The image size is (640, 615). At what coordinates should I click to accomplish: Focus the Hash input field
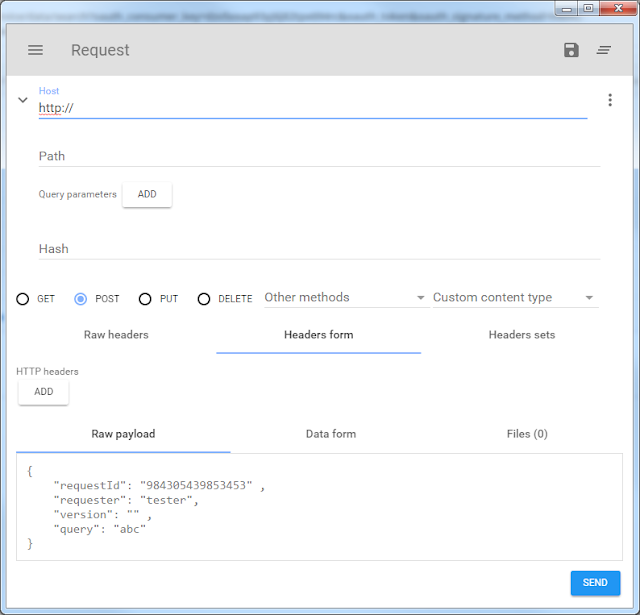pyautogui.click(x=318, y=249)
